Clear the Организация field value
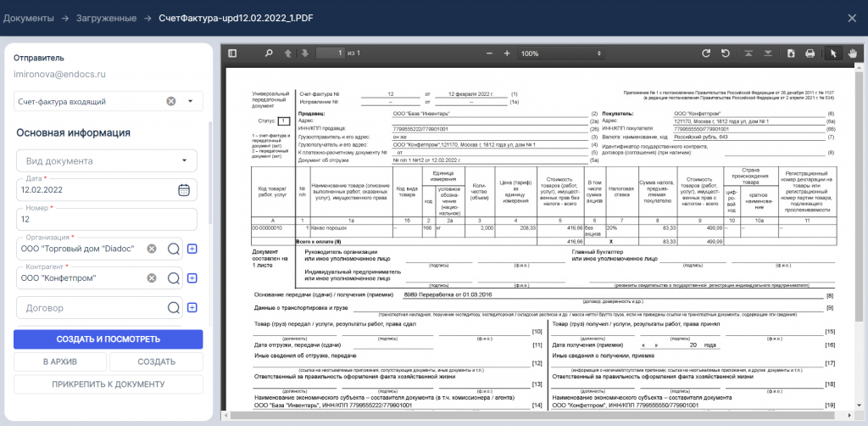Image resolution: width=868 pixels, height=426 pixels. click(x=151, y=249)
